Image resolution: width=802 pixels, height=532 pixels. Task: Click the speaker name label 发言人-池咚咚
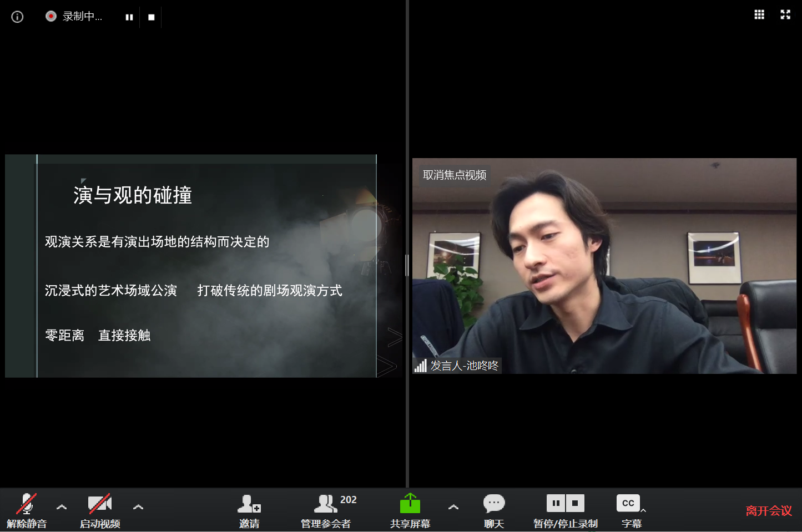(465, 366)
